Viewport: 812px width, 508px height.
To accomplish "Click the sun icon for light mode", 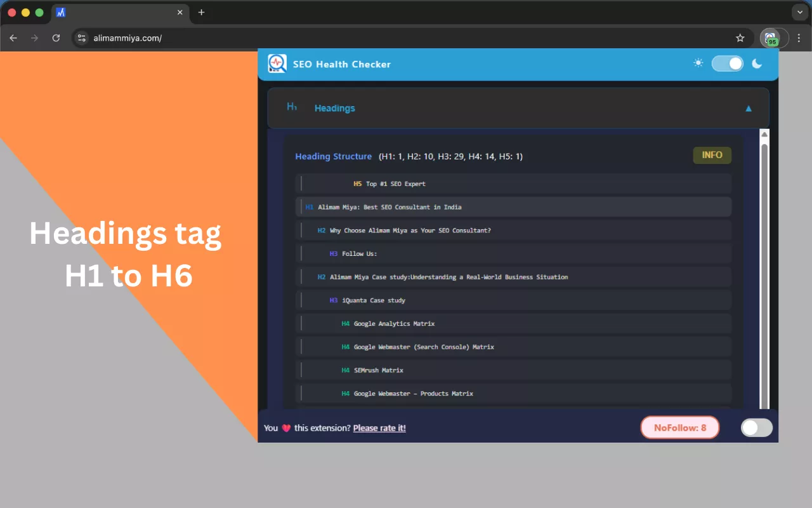I will (698, 63).
